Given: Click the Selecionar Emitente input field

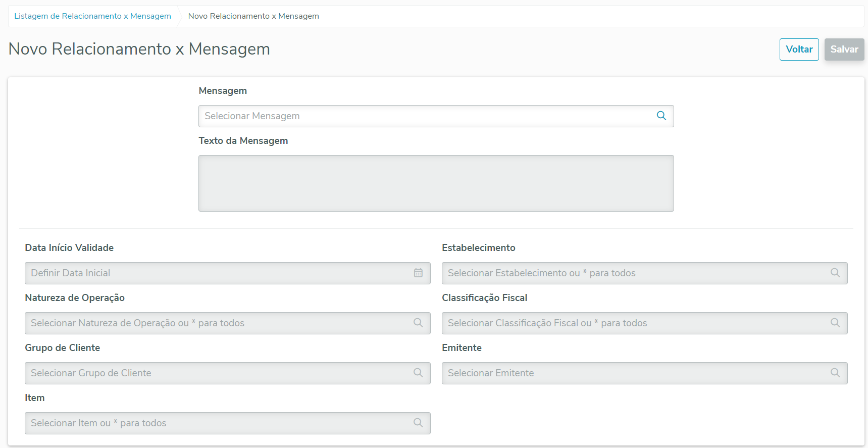Looking at the screenshot, I should tap(634, 373).
